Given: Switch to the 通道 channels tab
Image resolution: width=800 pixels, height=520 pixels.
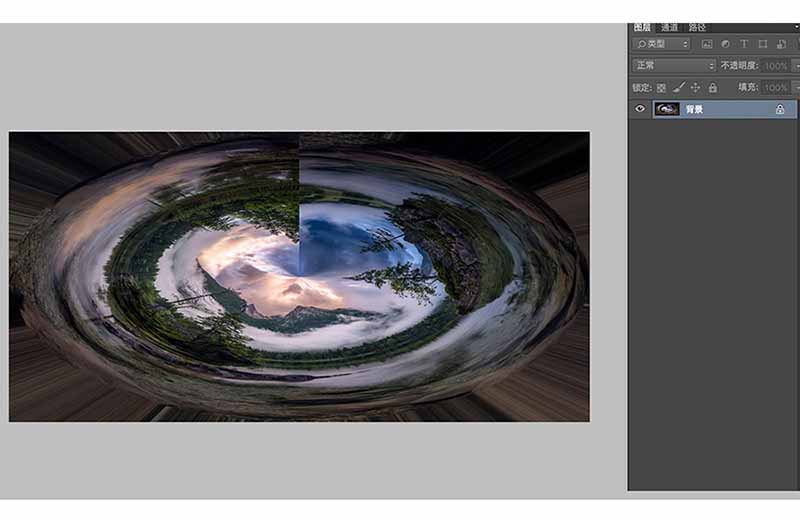Looking at the screenshot, I should point(669,28).
